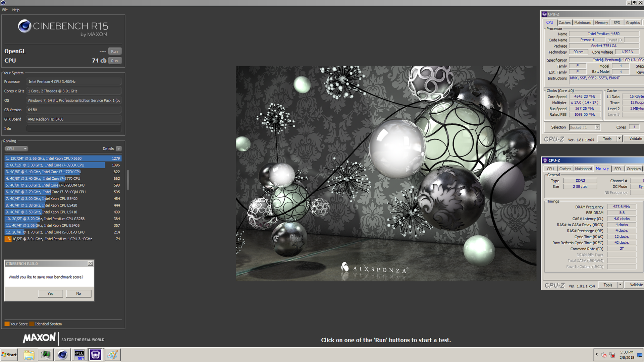Switch to Graphics tab in lower CPU-Z
This screenshot has width=644, height=362.
coord(634,169)
